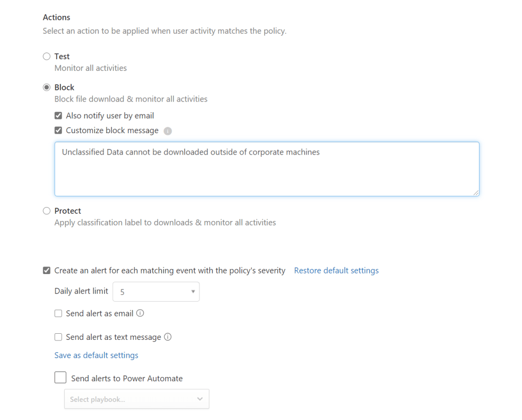
Task: Toggle the Customize block message checkbox
Action: click(x=58, y=131)
